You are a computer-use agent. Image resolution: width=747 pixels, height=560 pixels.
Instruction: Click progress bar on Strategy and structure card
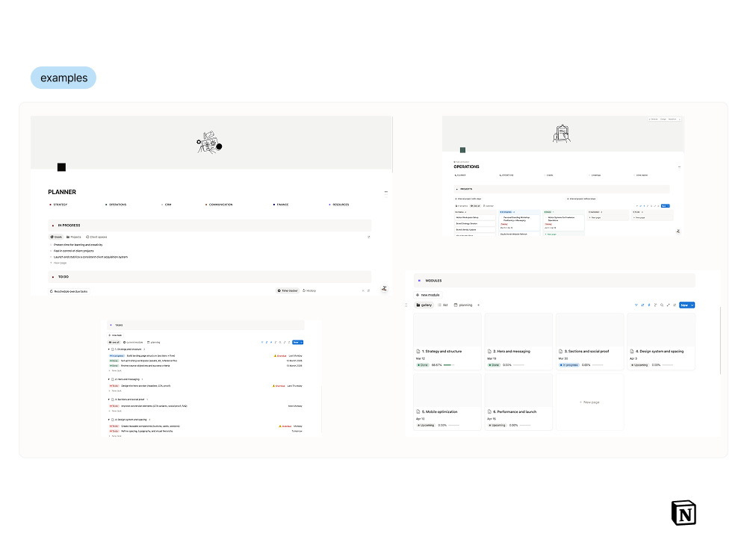[450, 365]
